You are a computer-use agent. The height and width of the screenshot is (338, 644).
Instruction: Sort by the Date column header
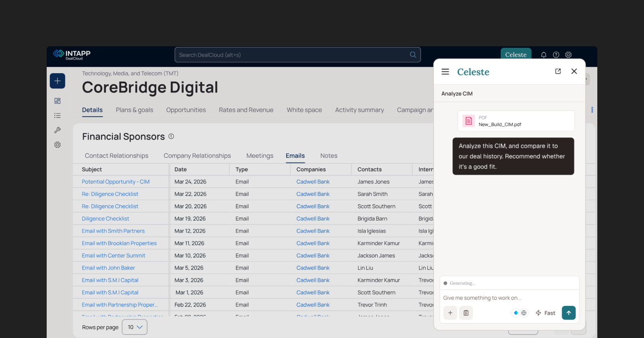tap(181, 169)
